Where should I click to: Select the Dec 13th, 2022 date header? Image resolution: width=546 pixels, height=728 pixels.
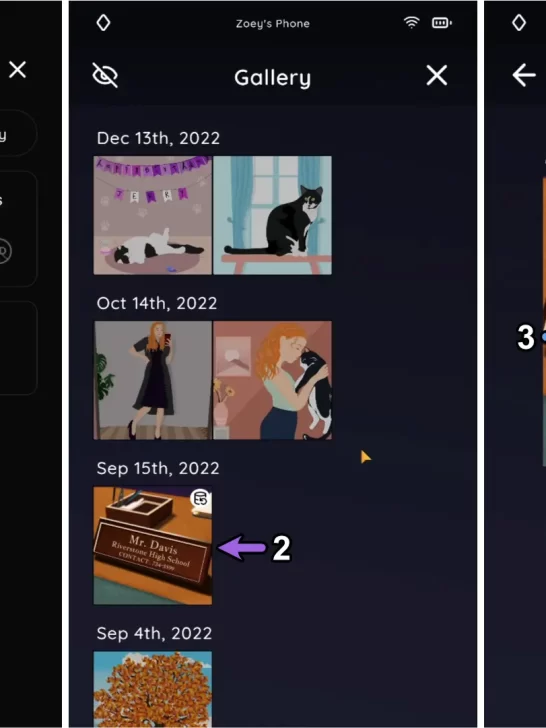click(158, 138)
